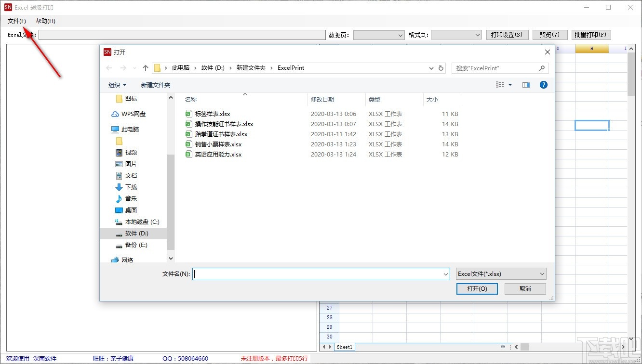Open the Help question mark icon

[x=543, y=84]
